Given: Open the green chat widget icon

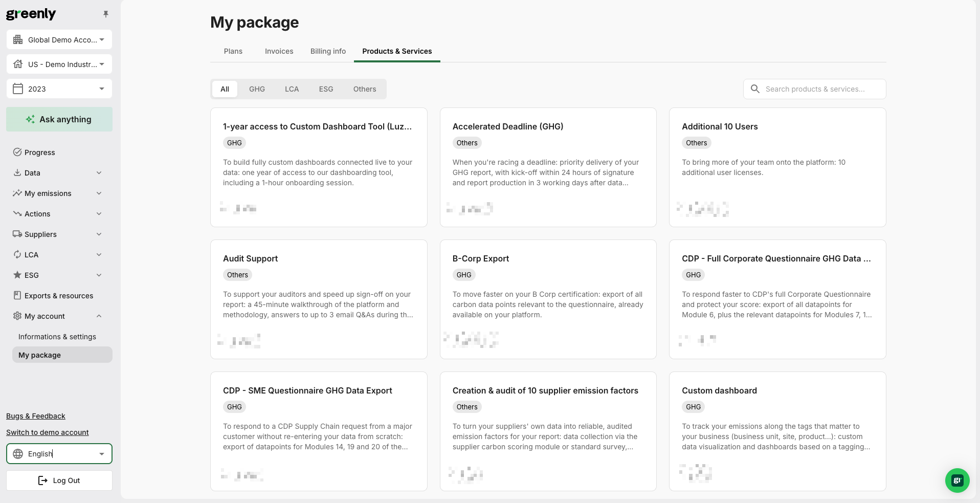Looking at the screenshot, I should [957, 480].
